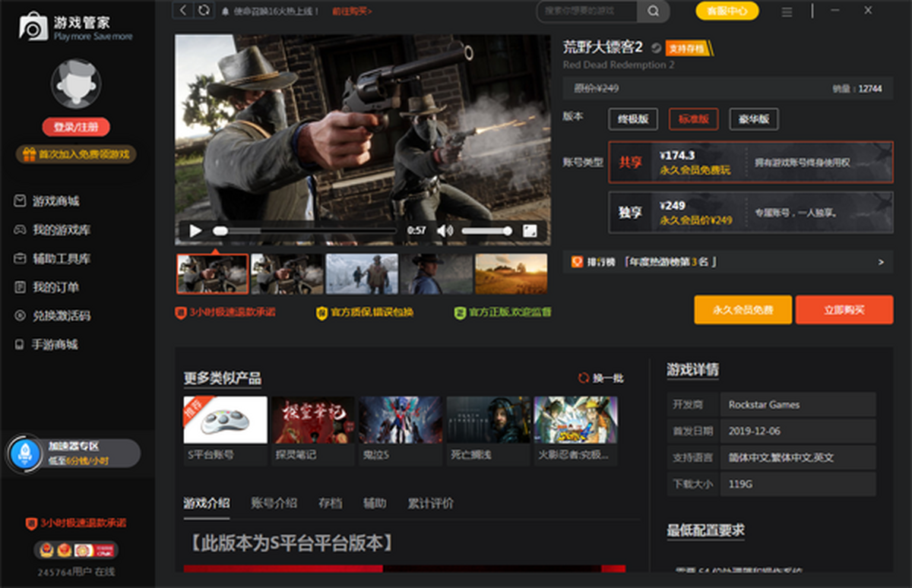This screenshot has width=912, height=588.
Task: Click the refresh icon in top bar
Action: click(x=203, y=10)
